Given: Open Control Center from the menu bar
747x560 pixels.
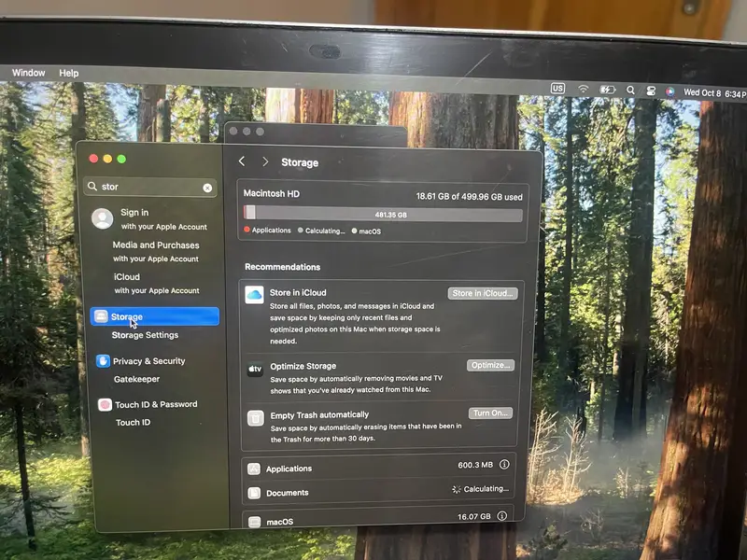Looking at the screenshot, I should tap(651, 91).
